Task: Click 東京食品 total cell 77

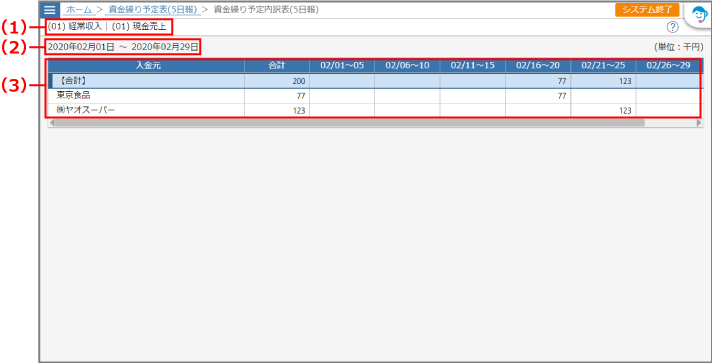Action: (277, 96)
